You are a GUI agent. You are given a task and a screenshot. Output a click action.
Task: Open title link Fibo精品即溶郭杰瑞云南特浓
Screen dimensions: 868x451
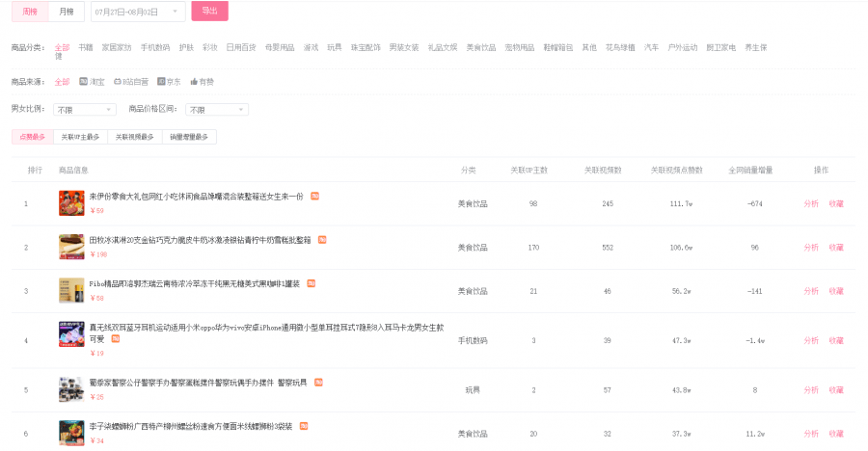coord(194,284)
